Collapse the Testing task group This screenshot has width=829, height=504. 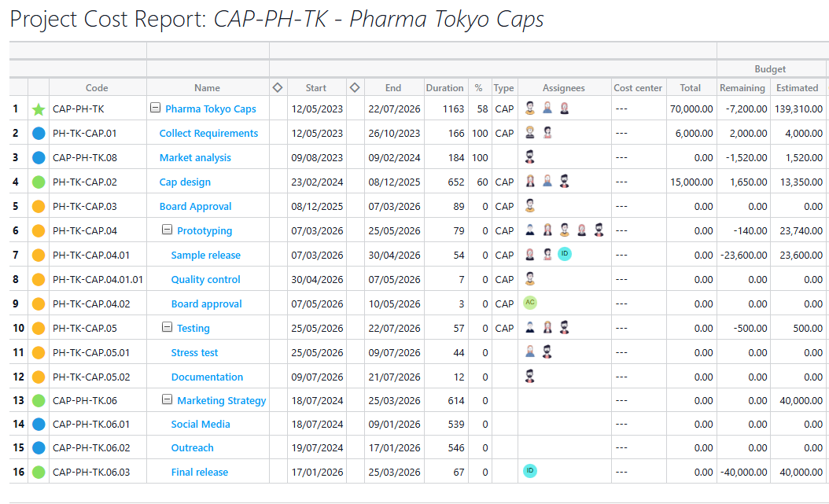(x=167, y=328)
